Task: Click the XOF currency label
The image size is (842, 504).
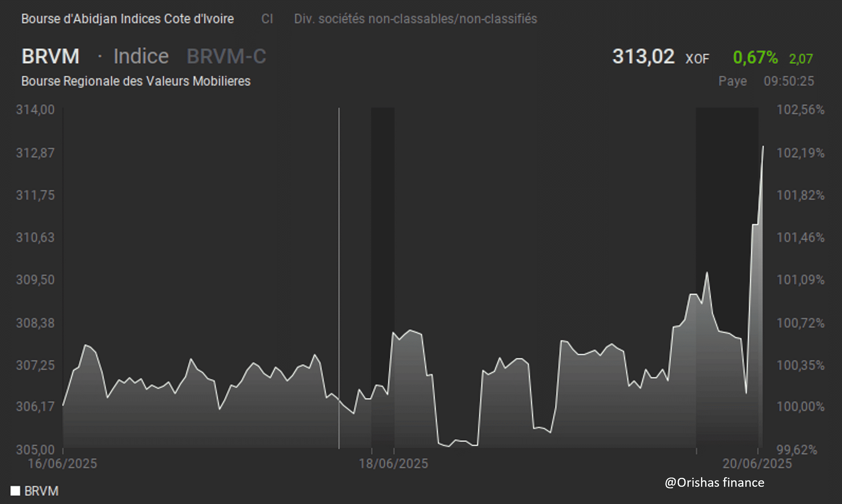Action: pyautogui.click(x=697, y=59)
